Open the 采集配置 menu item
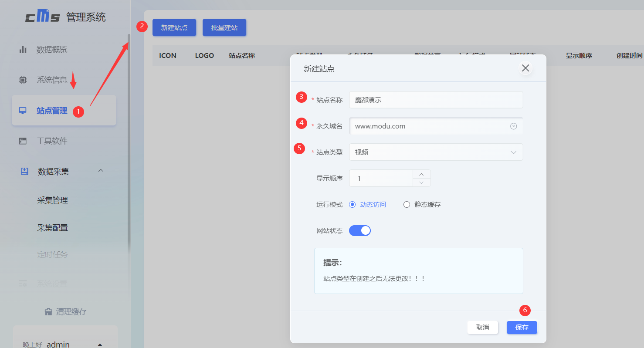The height and width of the screenshot is (348, 644). tap(52, 227)
